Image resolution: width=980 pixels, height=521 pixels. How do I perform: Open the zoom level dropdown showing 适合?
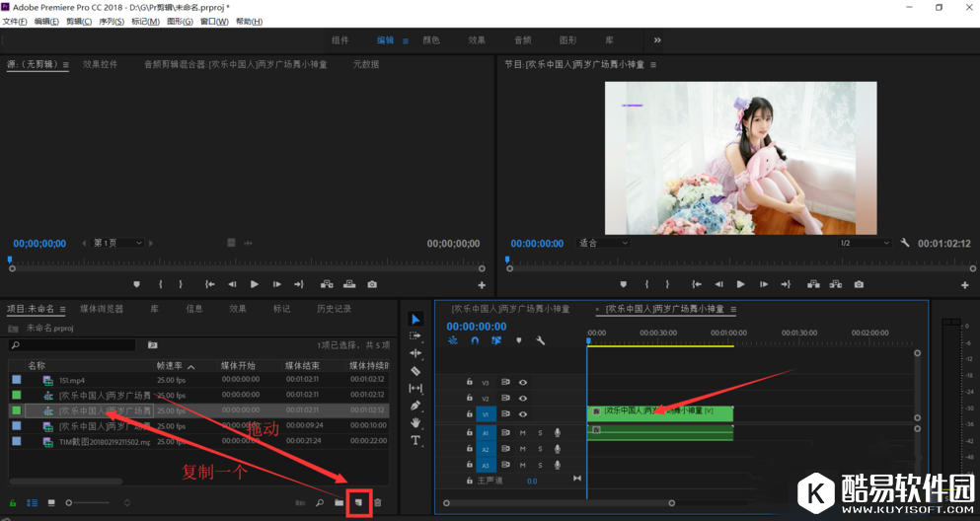[x=602, y=243]
